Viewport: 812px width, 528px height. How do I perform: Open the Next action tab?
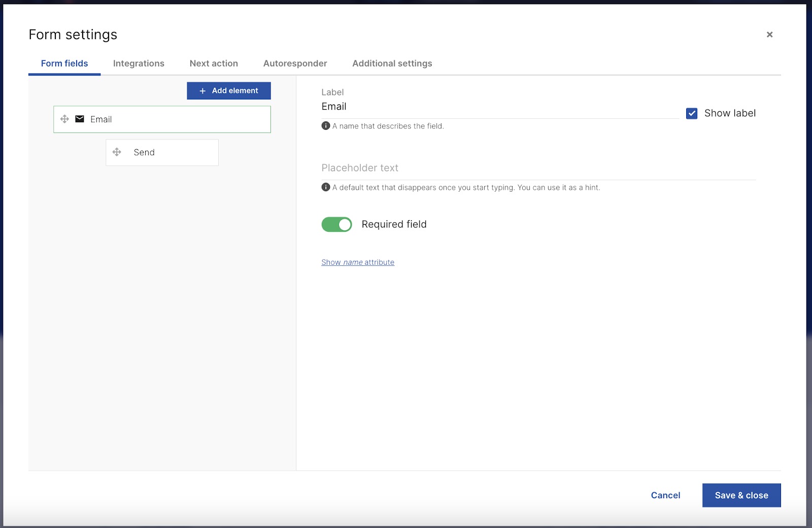point(213,63)
